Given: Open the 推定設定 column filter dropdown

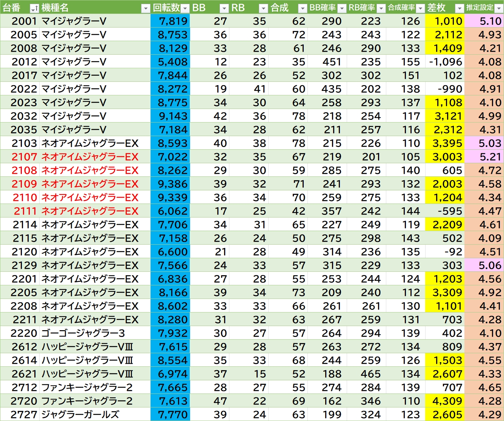Looking at the screenshot, I should click(499, 8).
